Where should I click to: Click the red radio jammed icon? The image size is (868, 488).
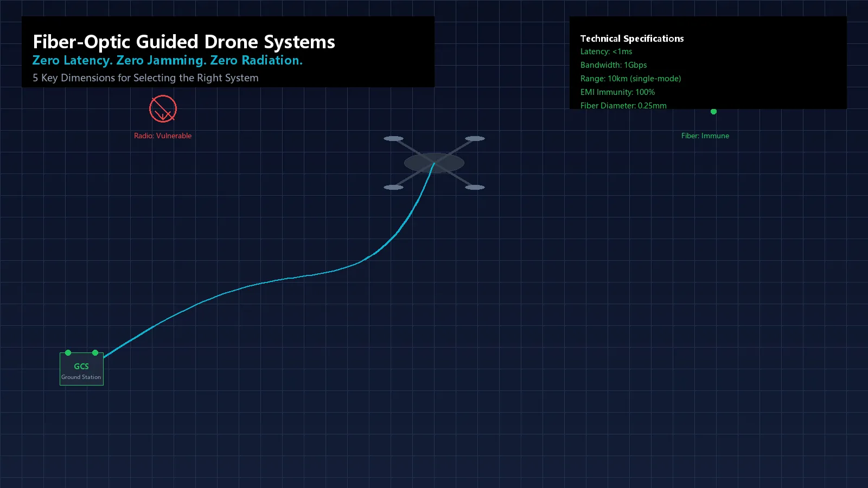(x=163, y=109)
